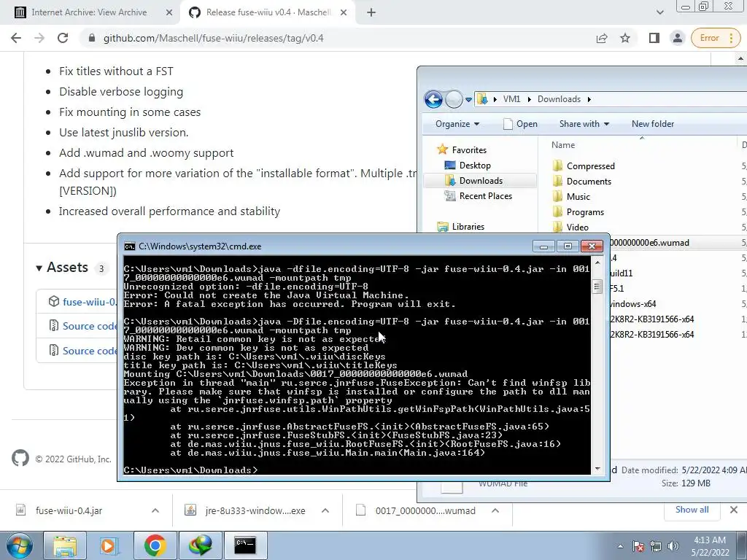
Task: Select the windows-x64 file entry
Action: pos(634,304)
